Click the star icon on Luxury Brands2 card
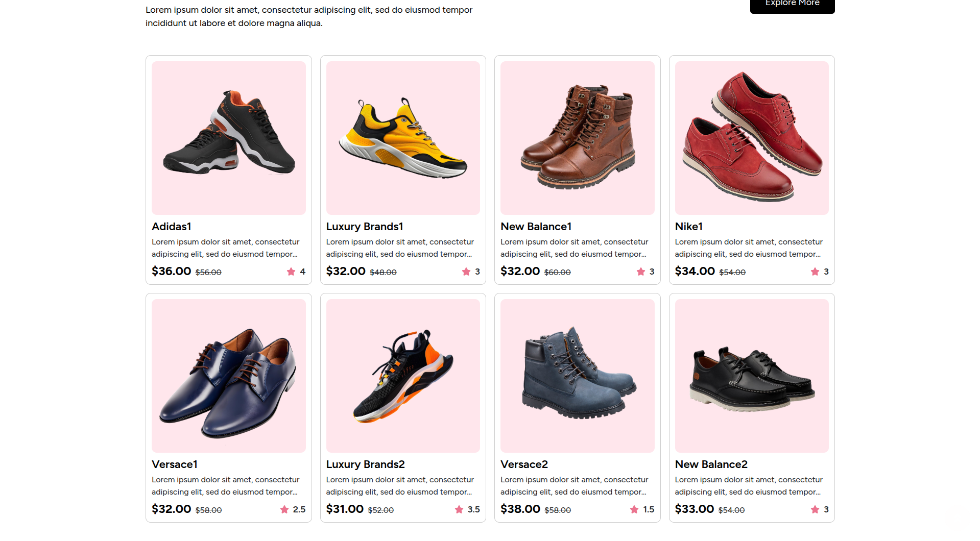This screenshot has width=980, height=541. (x=459, y=509)
